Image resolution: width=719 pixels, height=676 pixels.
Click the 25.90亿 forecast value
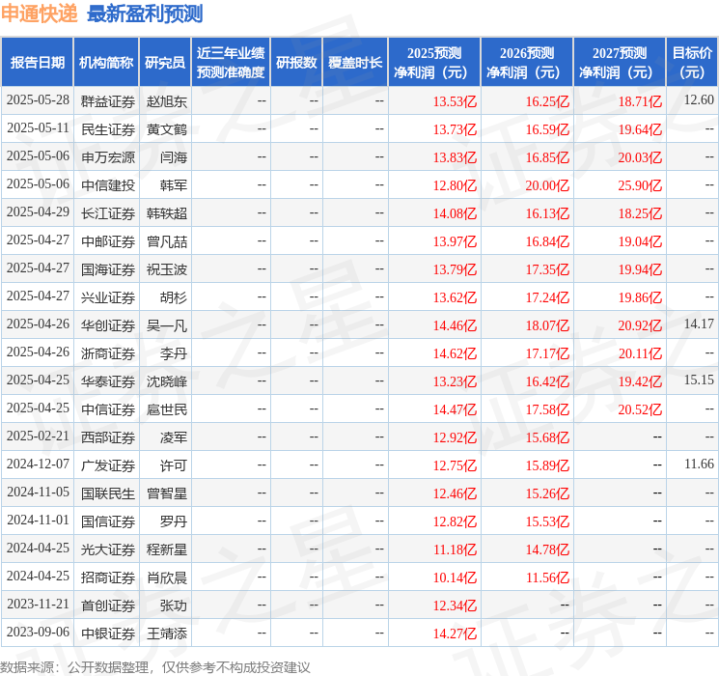click(640, 185)
